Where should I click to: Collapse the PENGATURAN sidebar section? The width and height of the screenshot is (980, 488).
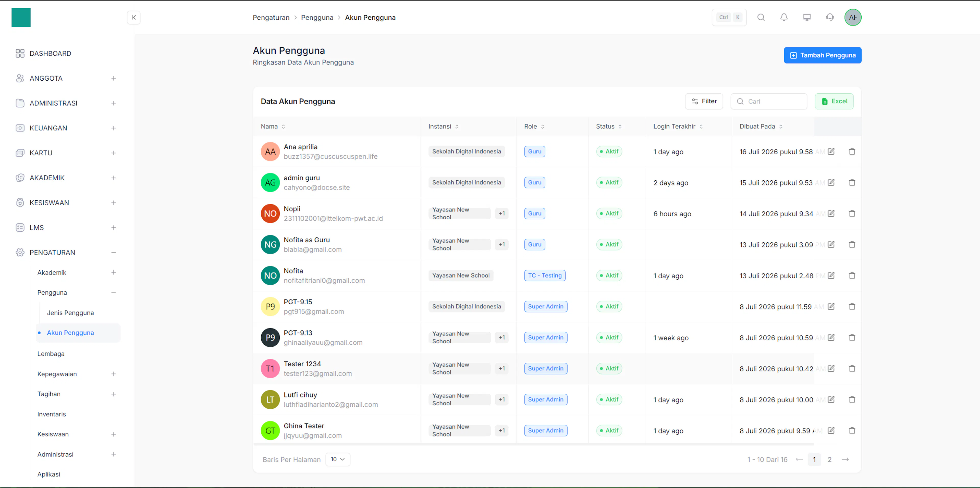[113, 253]
